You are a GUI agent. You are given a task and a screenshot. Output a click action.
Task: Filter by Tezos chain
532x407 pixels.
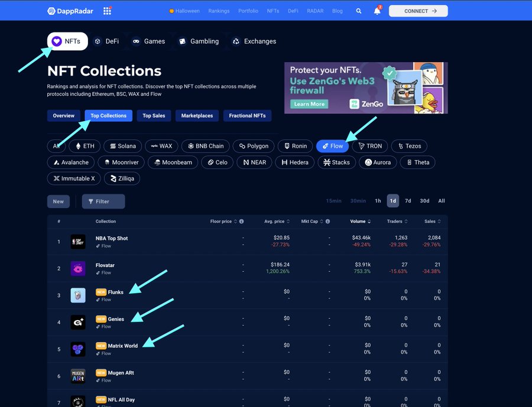coord(409,146)
